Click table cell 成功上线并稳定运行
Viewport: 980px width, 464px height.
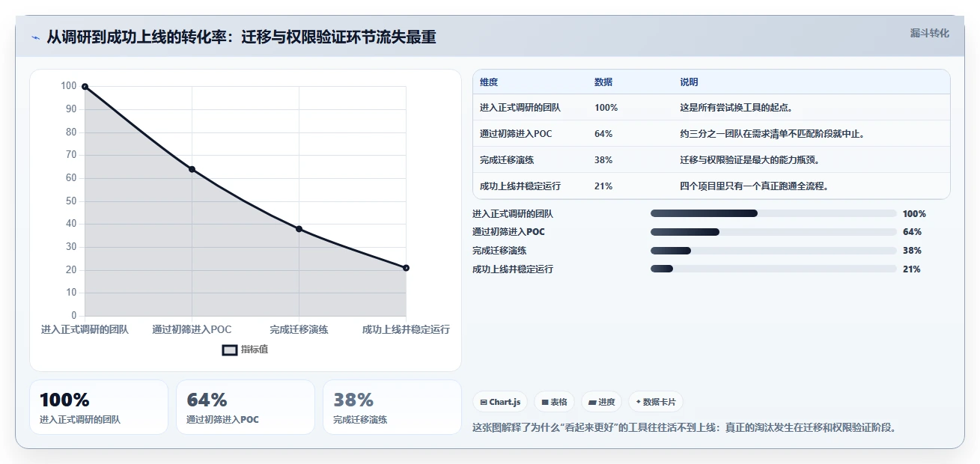tap(520, 186)
